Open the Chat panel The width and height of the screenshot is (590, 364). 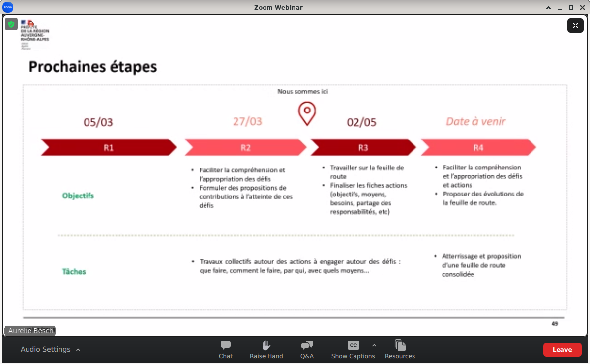click(226, 349)
